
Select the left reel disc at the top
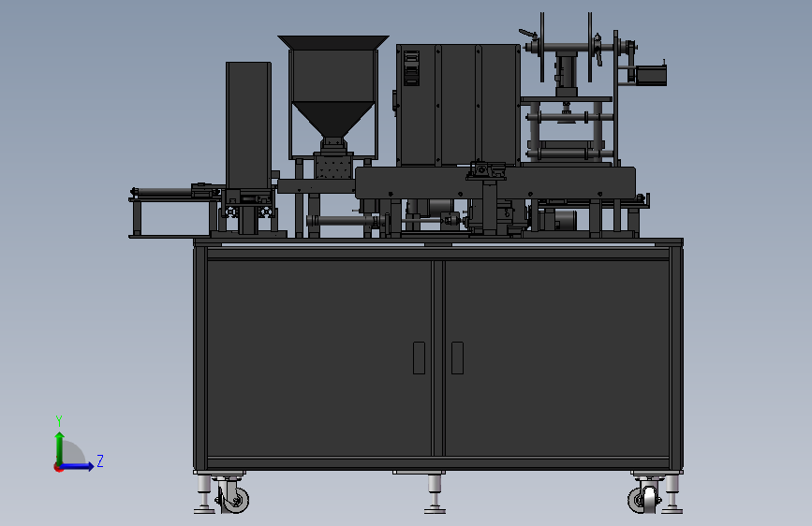542,47
